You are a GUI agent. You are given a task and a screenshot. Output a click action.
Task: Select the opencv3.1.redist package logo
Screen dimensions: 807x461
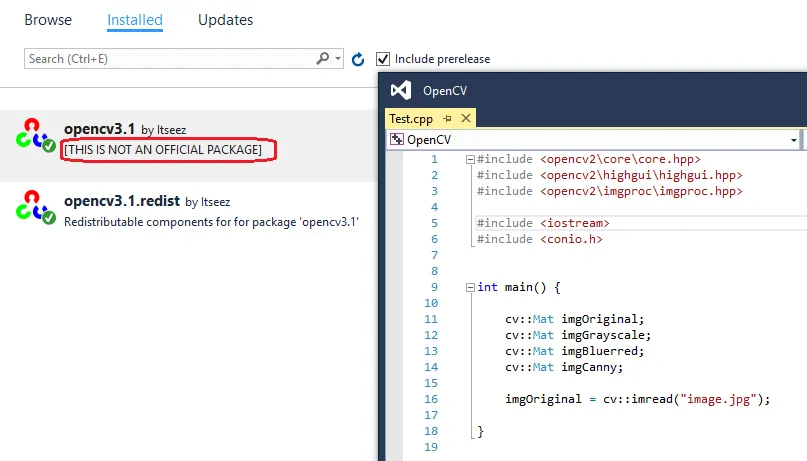[x=35, y=208]
